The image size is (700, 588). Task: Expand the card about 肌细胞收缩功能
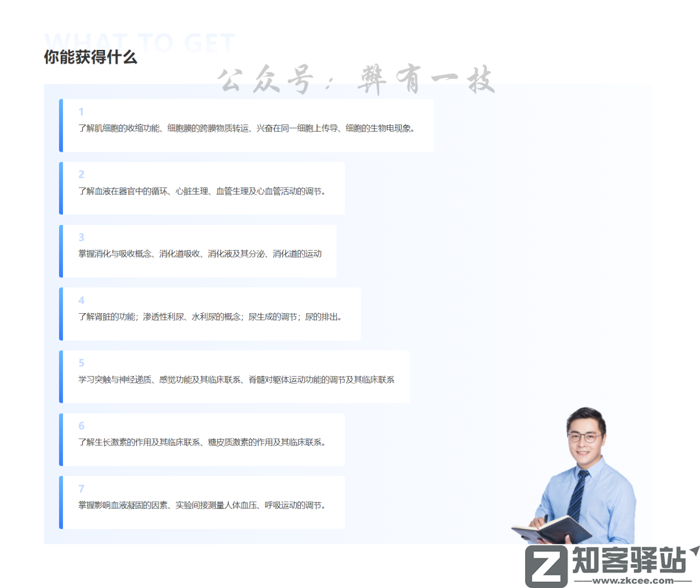[x=246, y=125]
